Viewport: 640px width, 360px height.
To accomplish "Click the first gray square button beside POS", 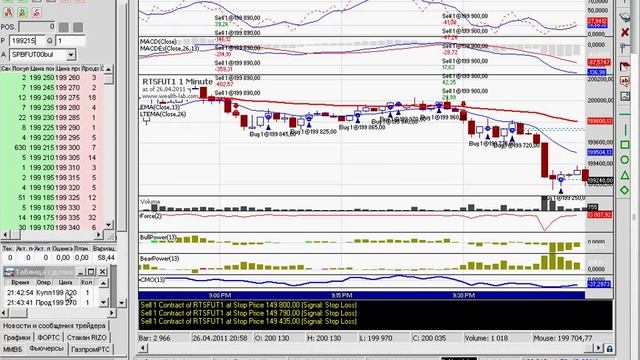I will tap(64, 27).
